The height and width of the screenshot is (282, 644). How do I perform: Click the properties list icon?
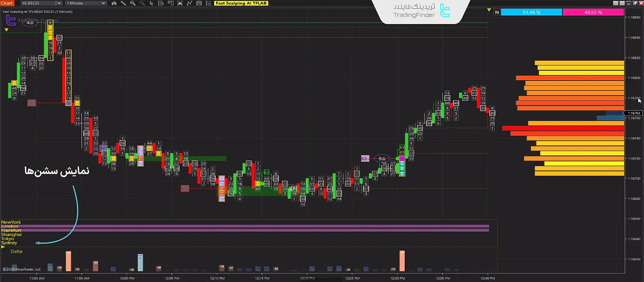pos(208,3)
